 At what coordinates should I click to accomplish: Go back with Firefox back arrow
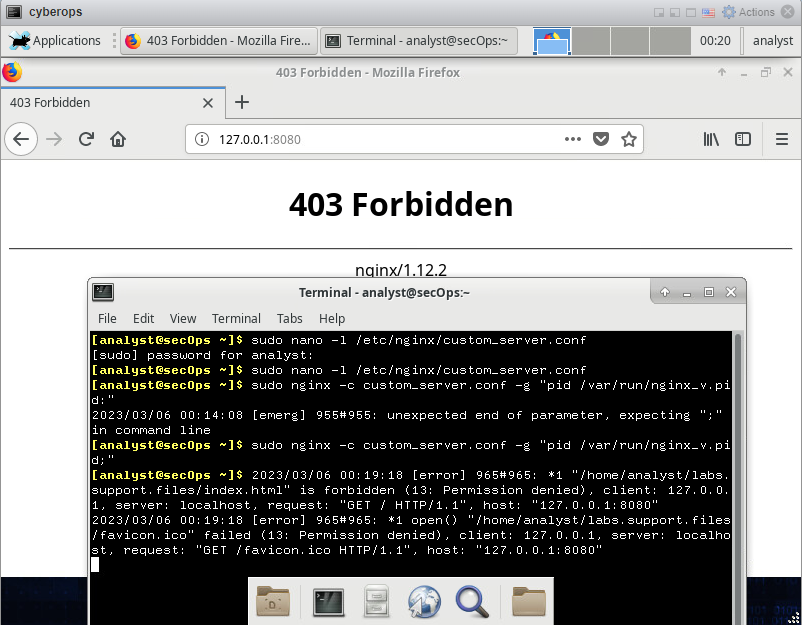coord(21,139)
